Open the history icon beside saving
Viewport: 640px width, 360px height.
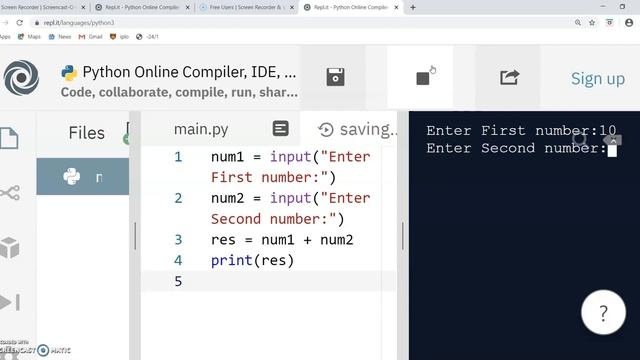click(x=326, y=130)
